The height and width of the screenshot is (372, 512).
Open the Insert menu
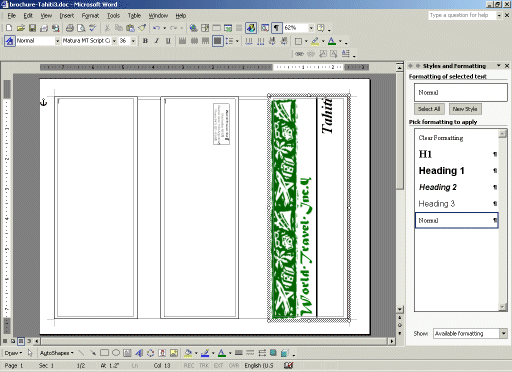(67, 16)
